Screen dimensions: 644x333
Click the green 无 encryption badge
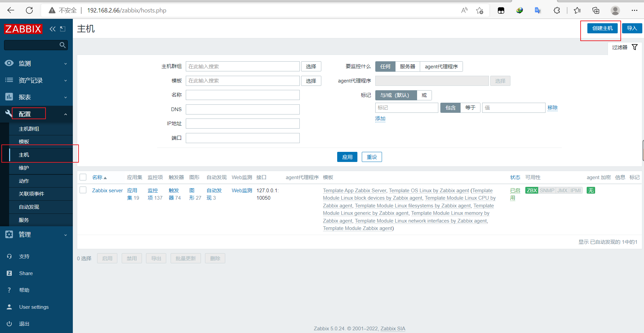tap(591, 190)
